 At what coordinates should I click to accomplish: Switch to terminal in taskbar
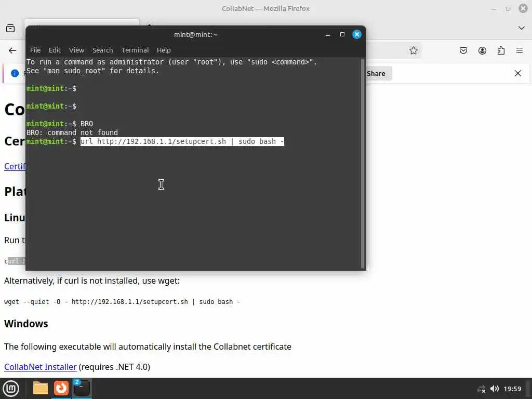tap(82, 388)
